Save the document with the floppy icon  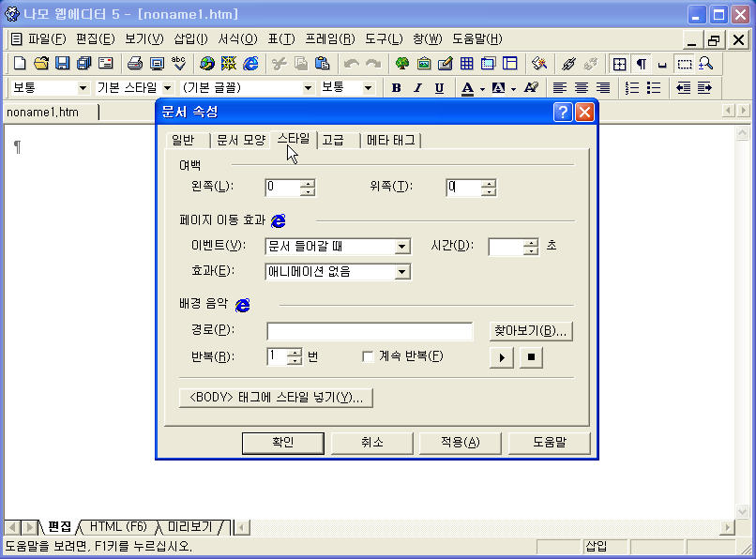point(63,63)
